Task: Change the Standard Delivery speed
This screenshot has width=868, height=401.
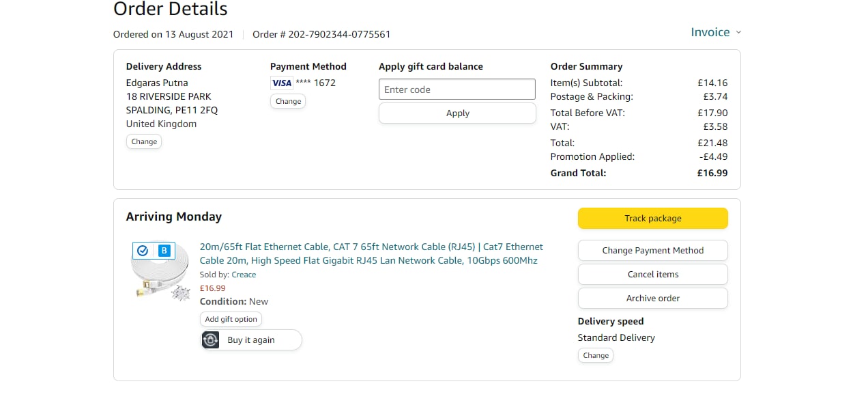Action: coord(595,356)
